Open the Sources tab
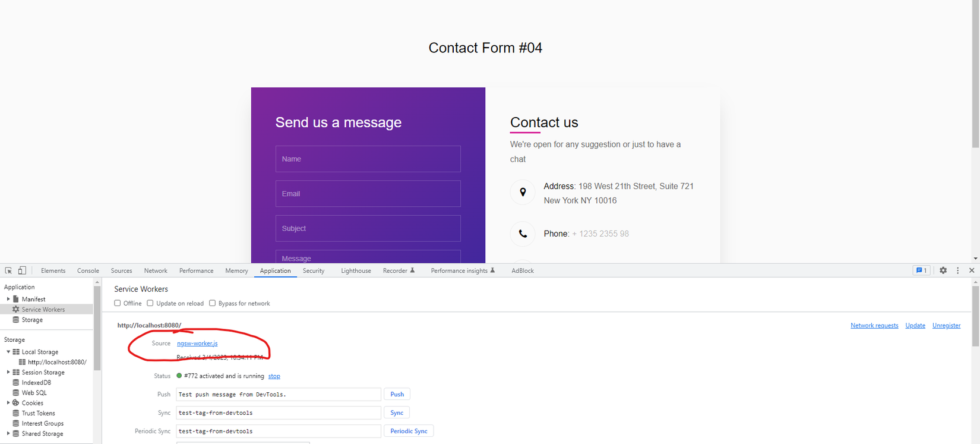 122,270
